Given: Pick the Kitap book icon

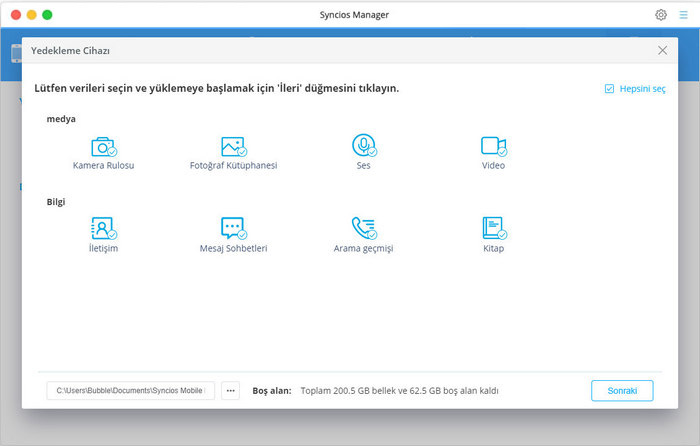Looking at the screenshot, I should click(x=494, y=229).
